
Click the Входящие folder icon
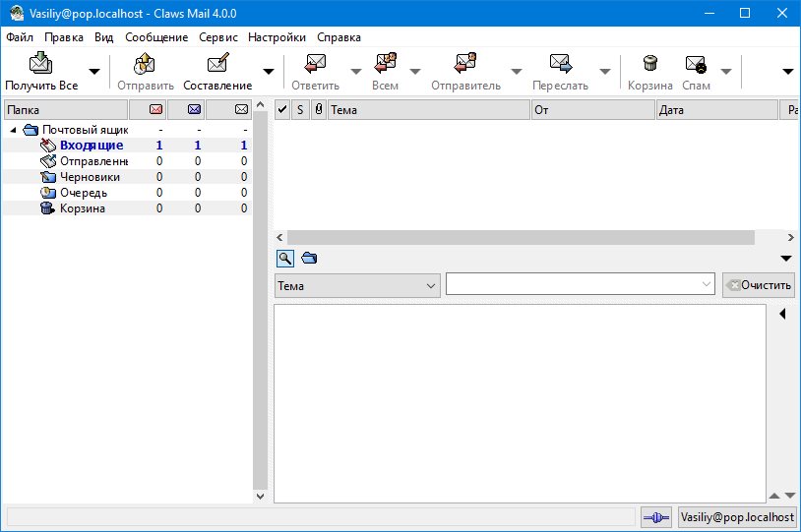pyautogui.click(x=48, y=146)
